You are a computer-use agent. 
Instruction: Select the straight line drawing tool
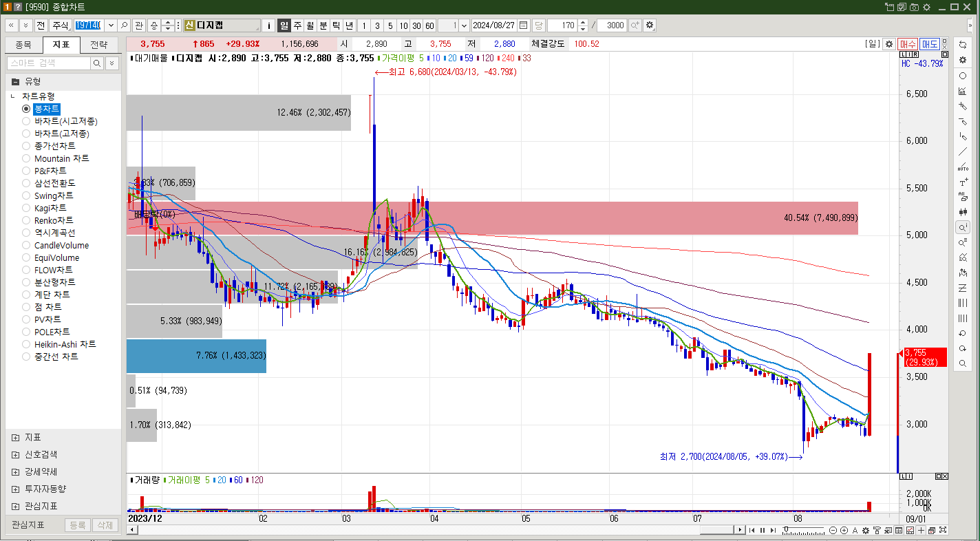tap(963, 151)
